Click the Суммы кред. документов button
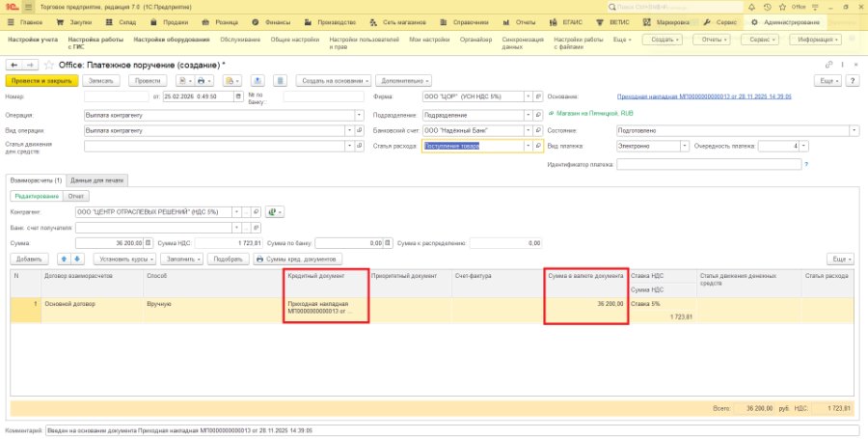 tap(297, 260)
